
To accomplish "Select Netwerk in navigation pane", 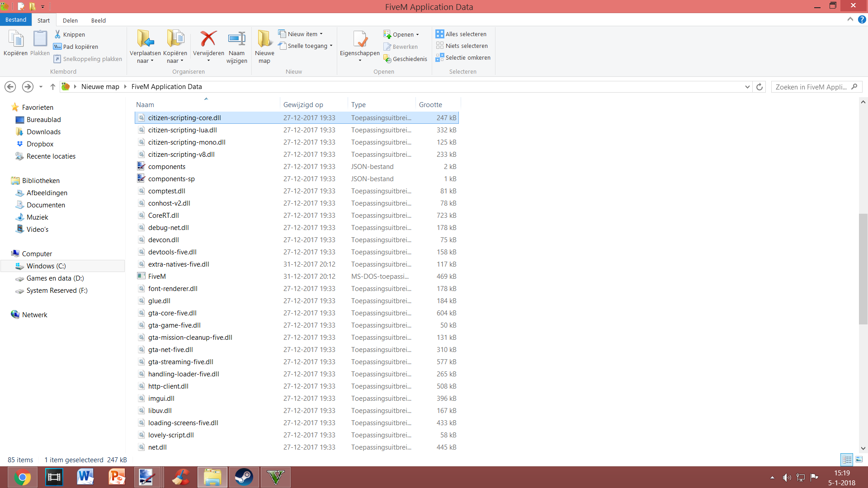I will (34, 315).
